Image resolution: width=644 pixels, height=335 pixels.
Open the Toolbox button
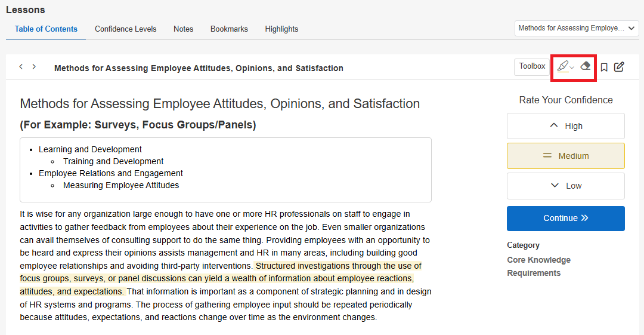click(x=532, y=67)
